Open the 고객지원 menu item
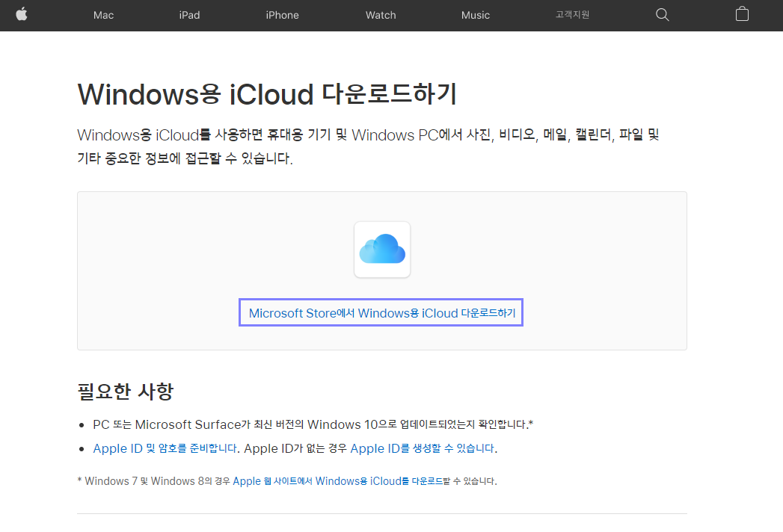 572,14
